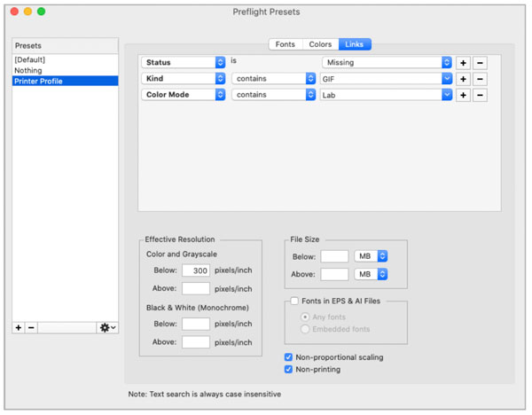Expand the Lab value combo box arrow
The height and width of the screenshot is (415, 532).
447,95
